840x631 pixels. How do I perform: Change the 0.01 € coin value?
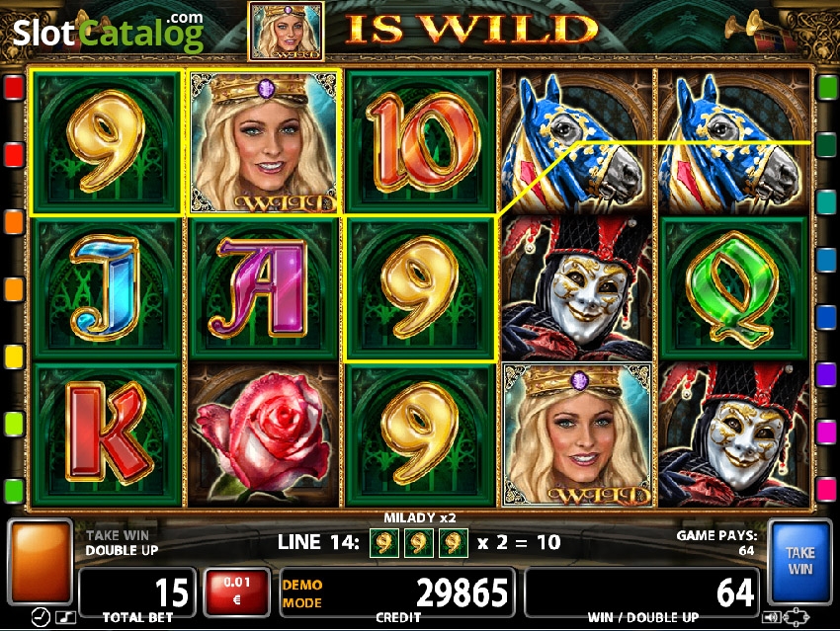[x=236, y=592]
